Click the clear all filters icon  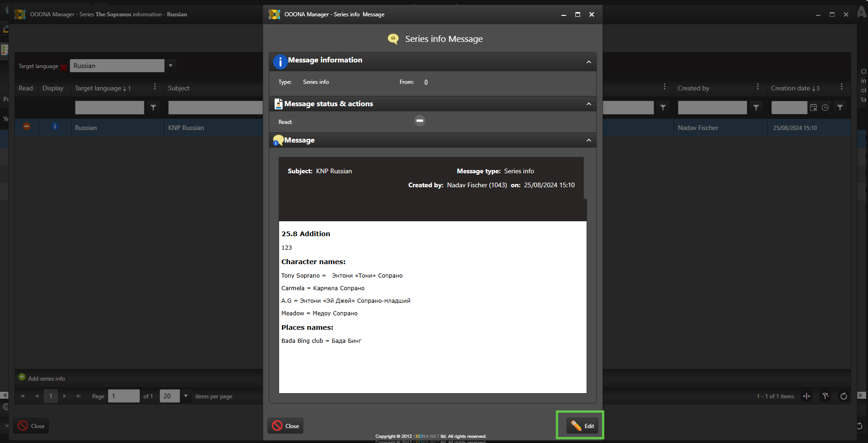[x=825, y=396]
